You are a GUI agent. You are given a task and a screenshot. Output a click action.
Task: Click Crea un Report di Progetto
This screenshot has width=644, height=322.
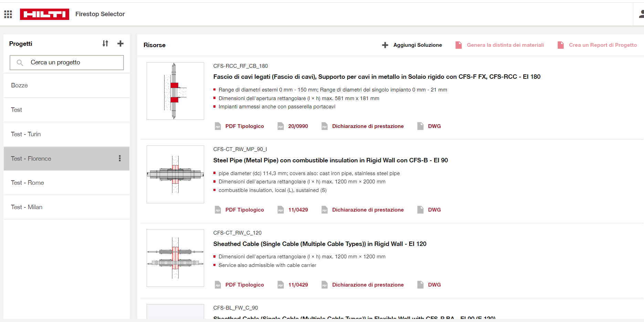click(602, 45)
